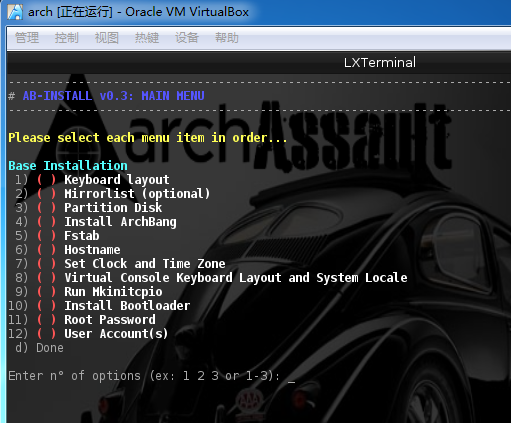
Task: Click the Base Installation heading
Action: pyautogui.click(x=68, y=165)
